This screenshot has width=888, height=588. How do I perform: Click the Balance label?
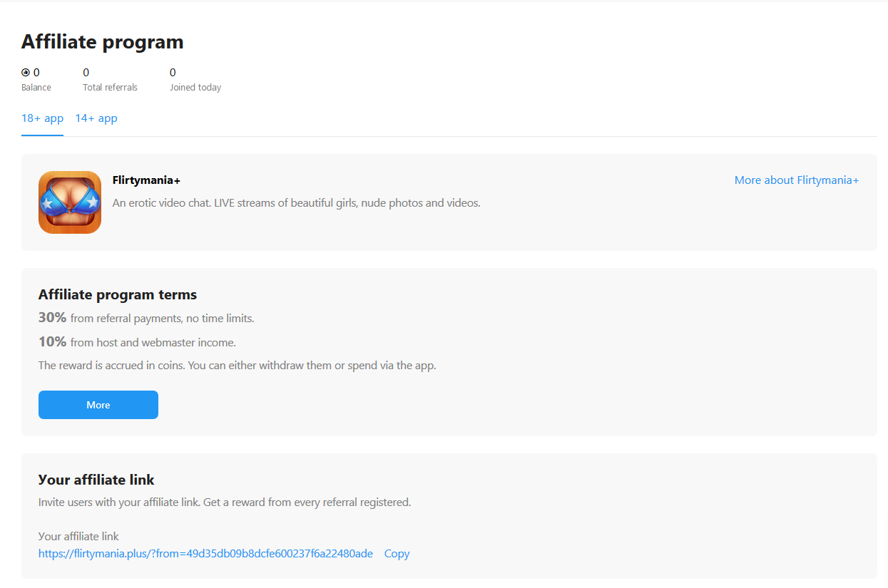(36, 88)
